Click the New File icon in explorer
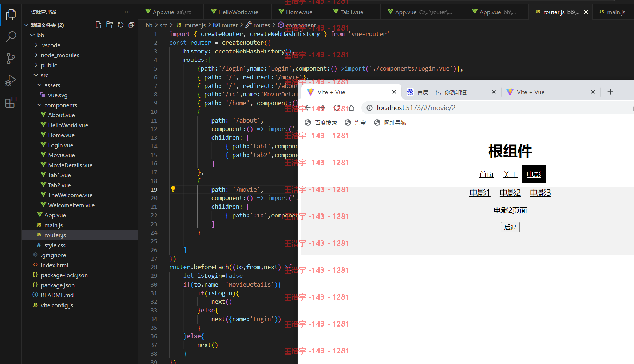 [x=99, y=25]
